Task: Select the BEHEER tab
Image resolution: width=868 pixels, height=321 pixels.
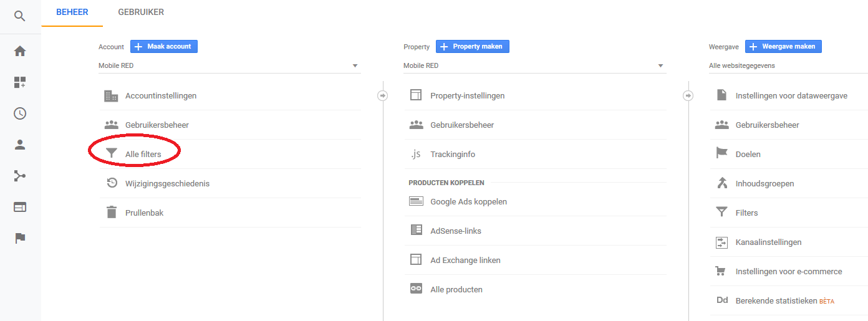Action: (x=72, y=12)
